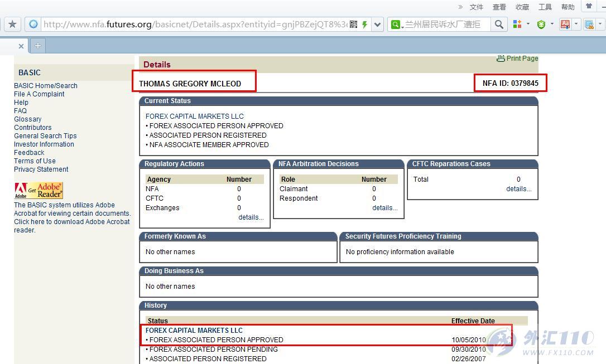The image size is (606, 364).
Task: Expand the double-chevron menu overflow
Action: tap(460, 7)
